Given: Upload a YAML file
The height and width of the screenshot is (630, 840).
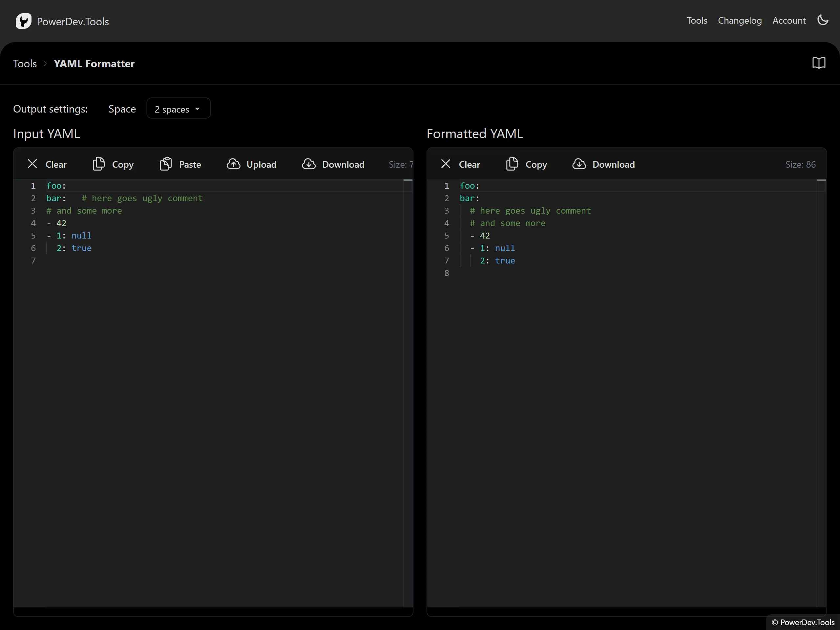Looking at the screenshot, I should [252, 164].
